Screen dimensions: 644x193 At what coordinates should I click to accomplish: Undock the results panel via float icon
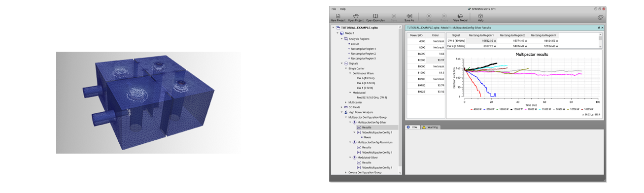(599, 28)
